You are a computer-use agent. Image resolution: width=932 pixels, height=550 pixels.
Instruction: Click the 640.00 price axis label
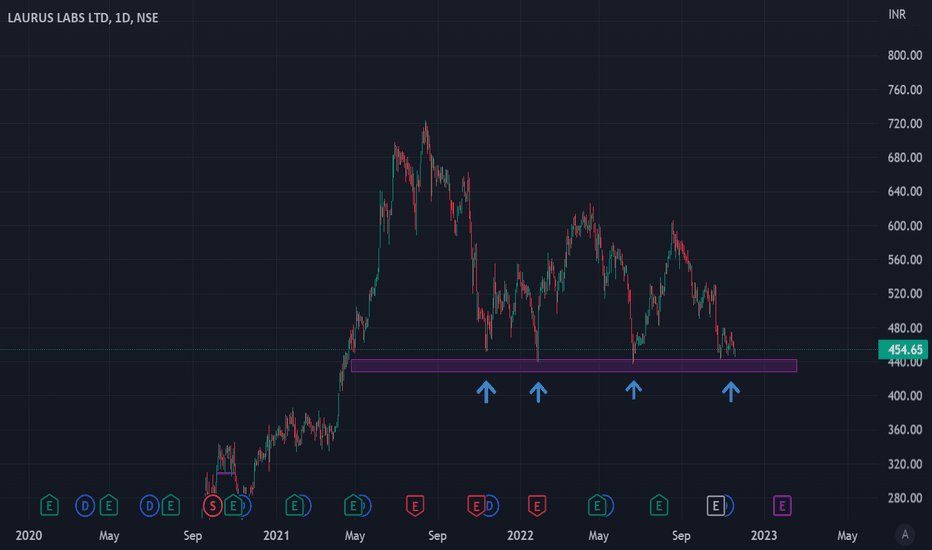[905, 191]
